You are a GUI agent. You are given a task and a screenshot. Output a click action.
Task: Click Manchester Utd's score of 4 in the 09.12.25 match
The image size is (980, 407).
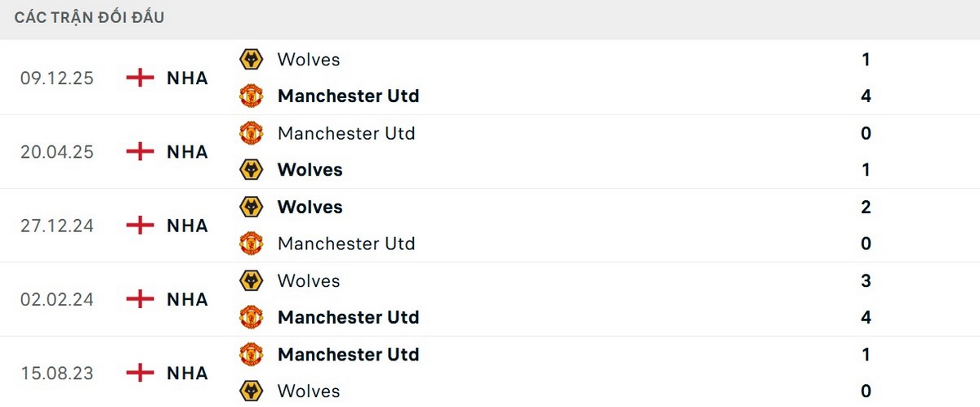click(x=866, y=96)
